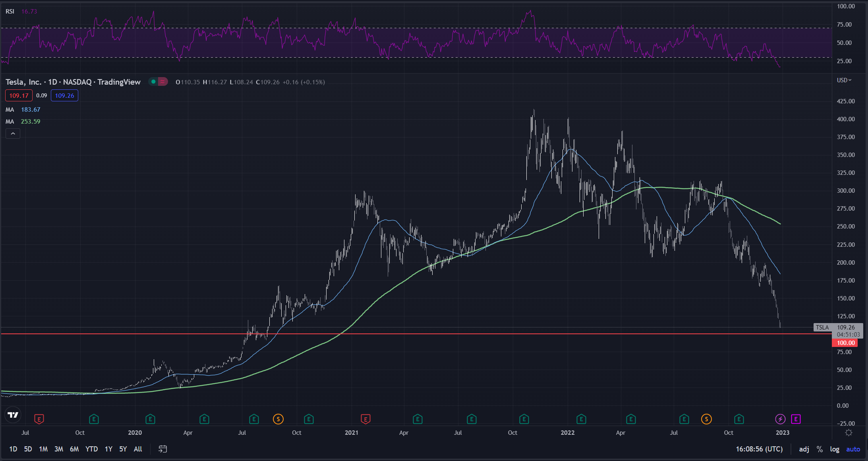Click the earnings marker near Apr 2022
Screen dimensions: 868x461
tap(631, 419)
